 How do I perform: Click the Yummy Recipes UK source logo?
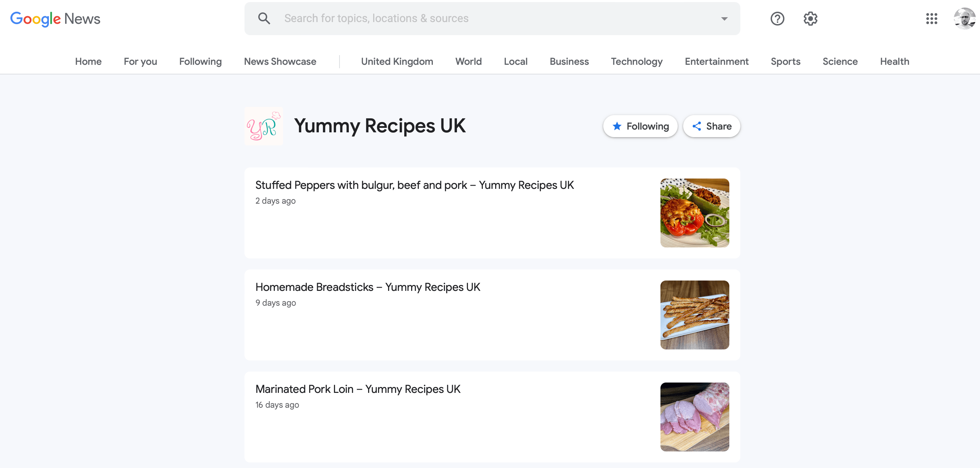point(264,126)
